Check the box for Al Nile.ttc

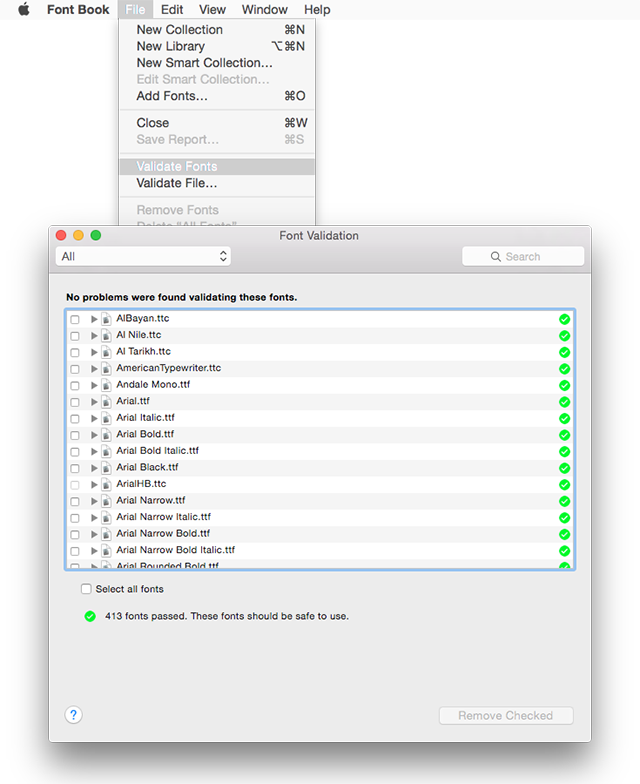coord(75,336)
